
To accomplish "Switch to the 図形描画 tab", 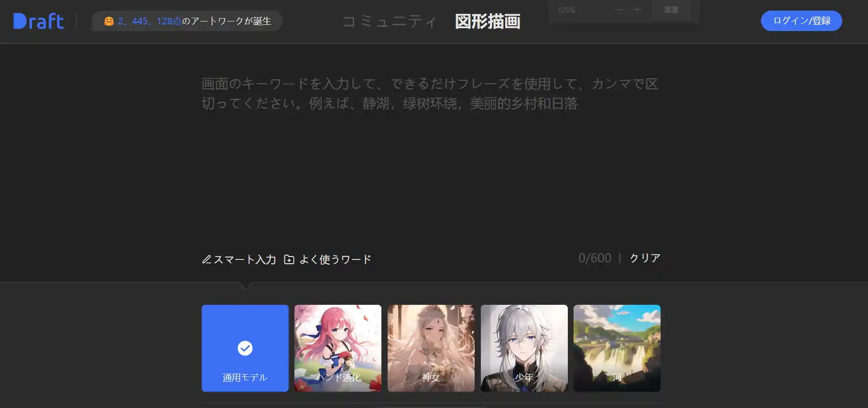I will point(488,21).
